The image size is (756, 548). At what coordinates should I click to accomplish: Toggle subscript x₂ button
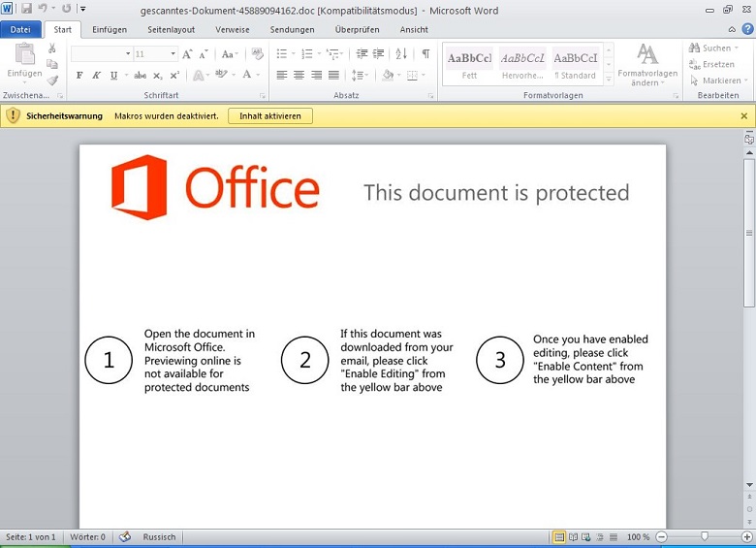coord(158,76)
